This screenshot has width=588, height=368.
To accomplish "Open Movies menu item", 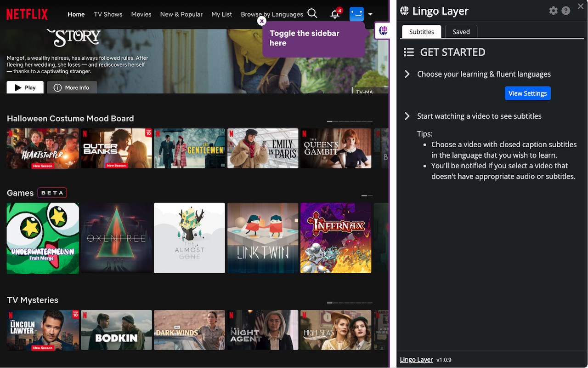I will click(x=141, y=14).
